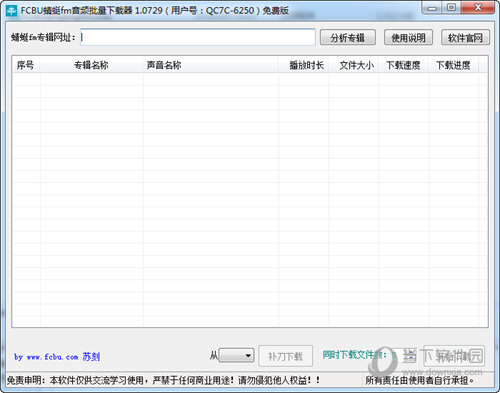Click the 所有责任由使用者自行承担 status text
The height and width of the screenshot is (393, 500).
[420, 380]
